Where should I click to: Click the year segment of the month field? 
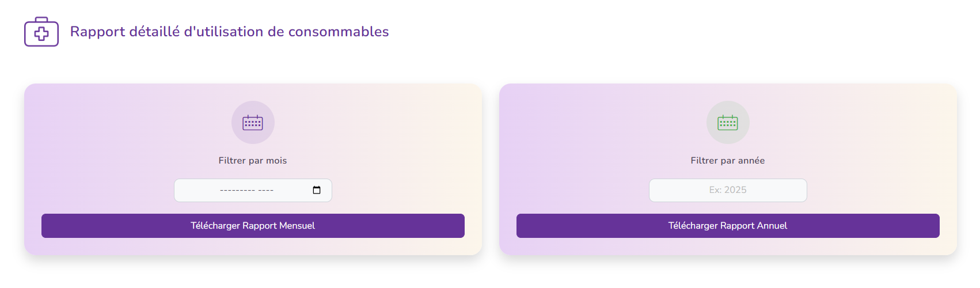[x=266, y=190]
